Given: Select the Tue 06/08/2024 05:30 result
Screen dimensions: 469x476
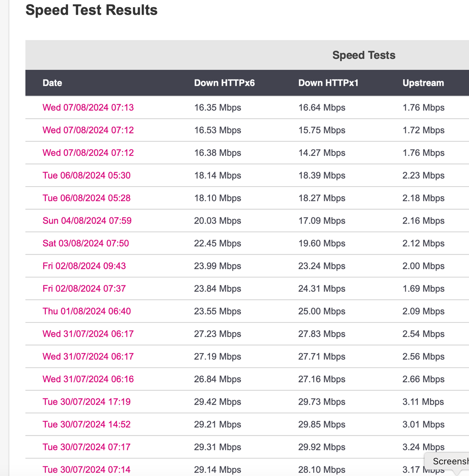Looking at the screenshot, I should (86, 175).
